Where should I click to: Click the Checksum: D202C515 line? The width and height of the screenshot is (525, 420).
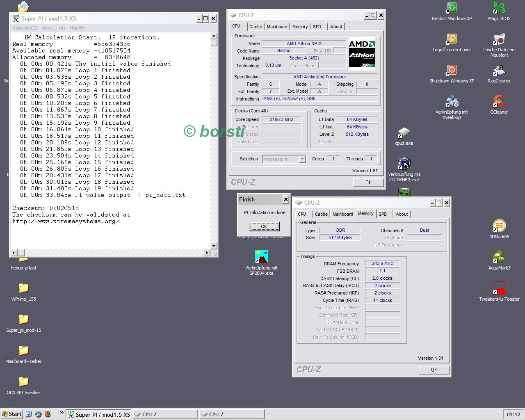click(x=46, y=208)
